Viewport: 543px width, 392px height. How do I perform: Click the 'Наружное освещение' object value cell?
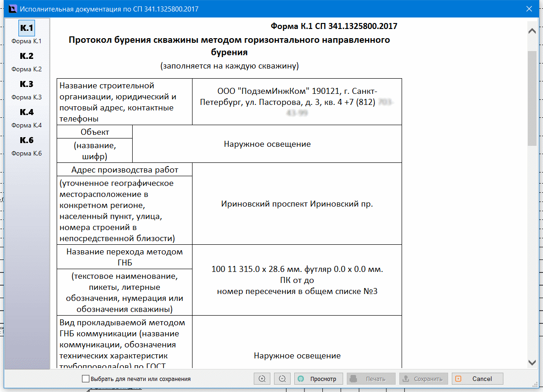267,144
